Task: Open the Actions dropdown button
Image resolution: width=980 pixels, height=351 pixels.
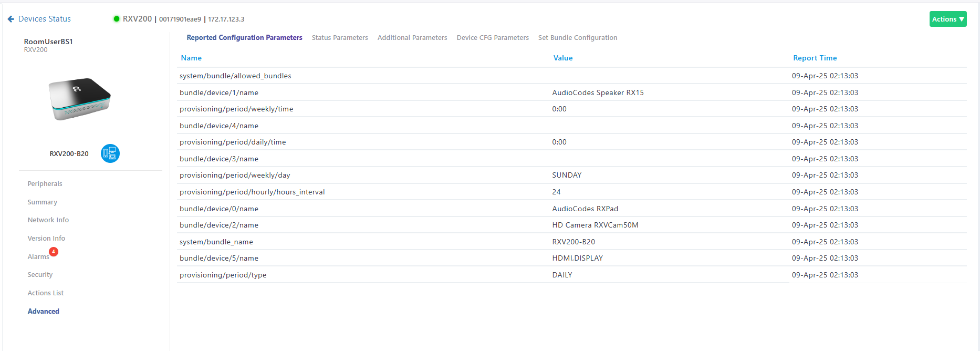Action: pos(948,19)
